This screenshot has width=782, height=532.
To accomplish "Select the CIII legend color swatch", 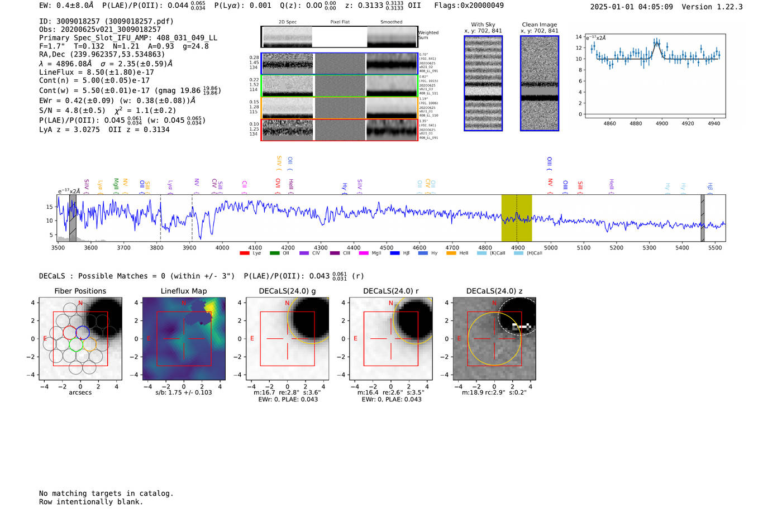I will pyautogui.click(x=335, y=253).
